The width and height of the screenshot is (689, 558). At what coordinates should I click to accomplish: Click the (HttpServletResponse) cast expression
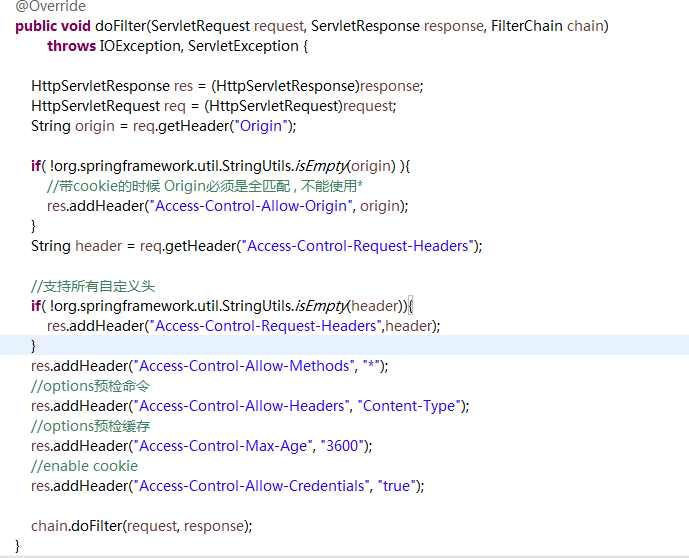pyautogui.click(x=286, y=86)
